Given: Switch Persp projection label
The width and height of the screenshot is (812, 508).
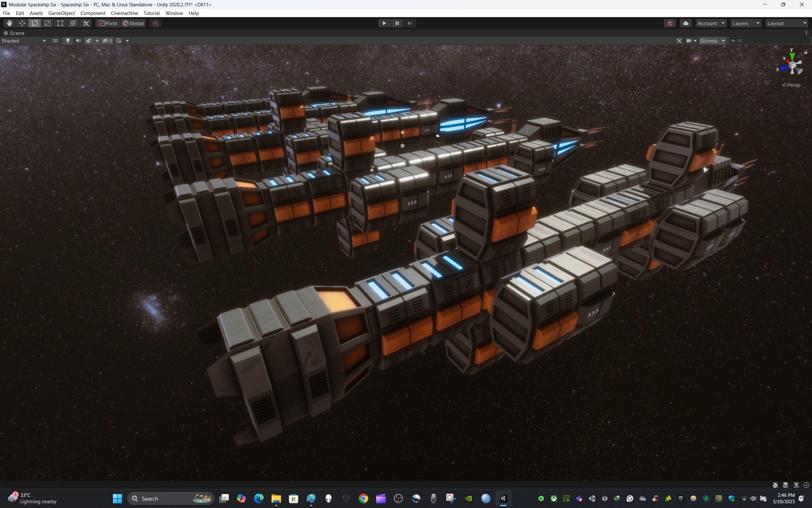Looking at the screenshot, I should tap(791, 85).
